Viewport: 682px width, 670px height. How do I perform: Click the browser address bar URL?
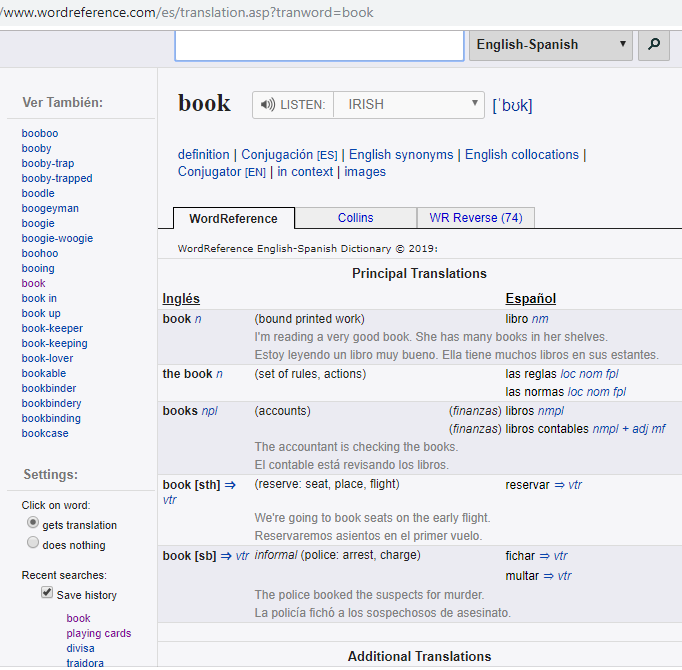[187, 12]
